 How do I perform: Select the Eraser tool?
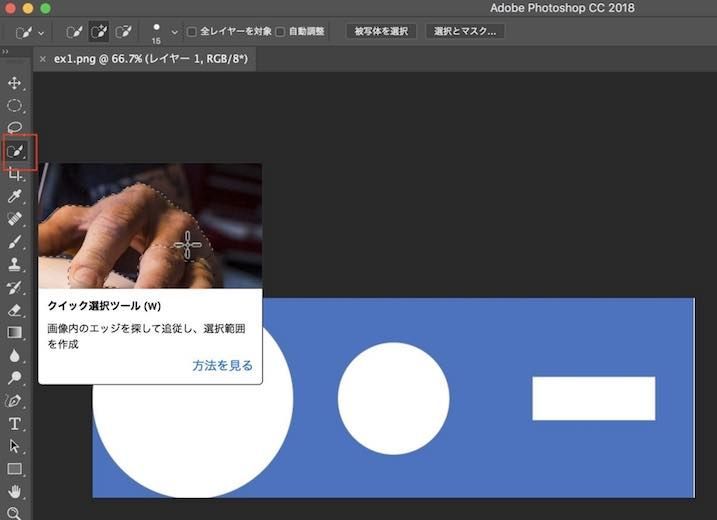(x=14, y=310)
